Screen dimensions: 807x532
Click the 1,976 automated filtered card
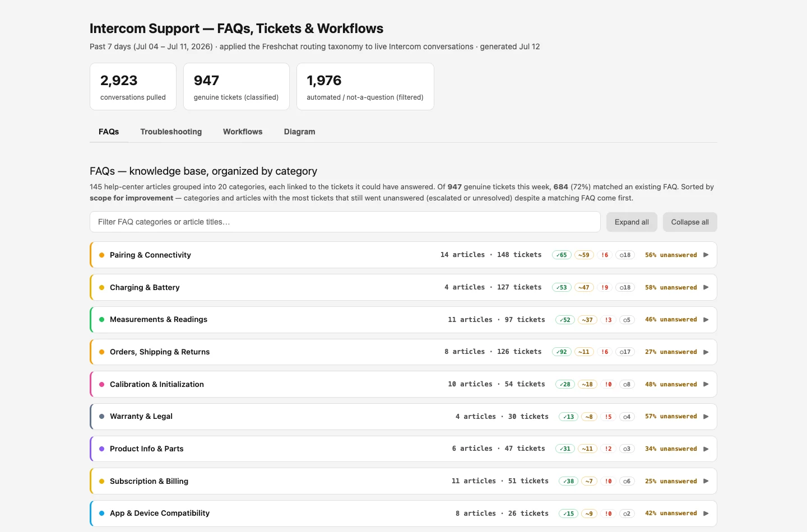pos(365,86)
